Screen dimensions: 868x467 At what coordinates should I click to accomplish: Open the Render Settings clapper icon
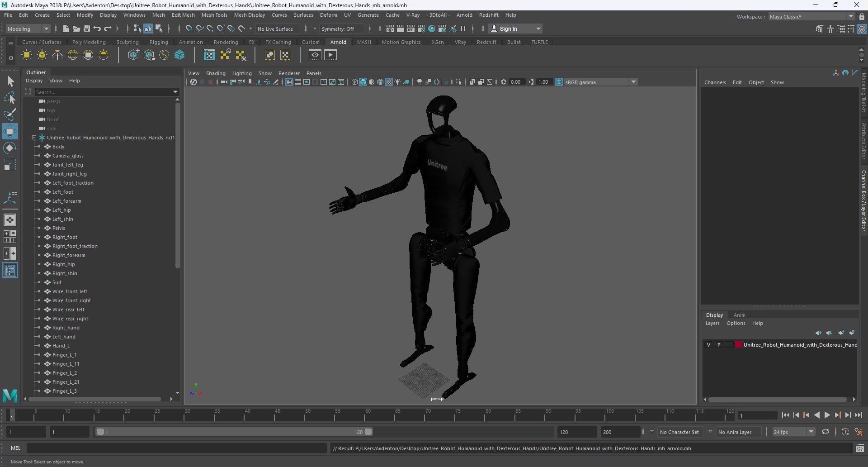click(x=421, y=29)
